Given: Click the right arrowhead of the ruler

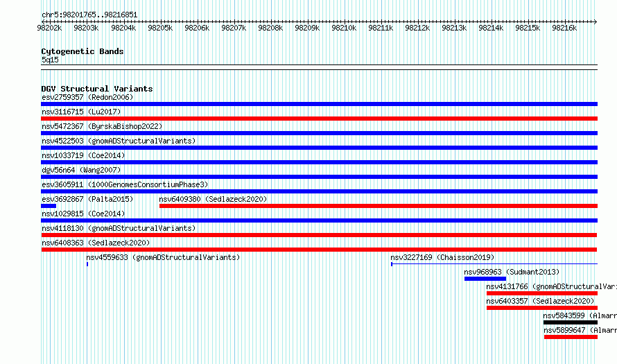Looking at the screenshot, I should [596, 21].
